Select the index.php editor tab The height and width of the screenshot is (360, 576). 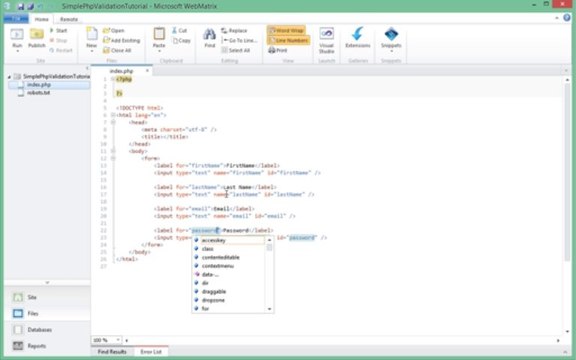coord(121,71)
